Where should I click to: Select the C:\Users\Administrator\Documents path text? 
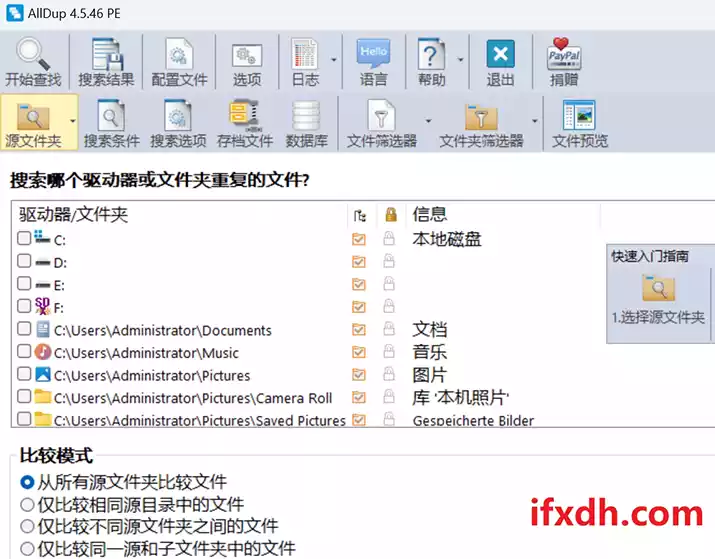[x=163, y=330]
